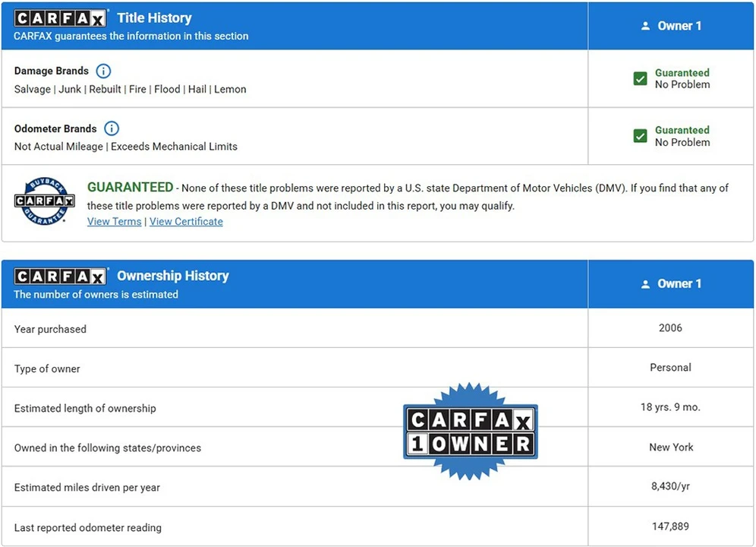Click the CARFAX 1 Owner badge
The width and height of the screenshot is (756, 547).
click(470, 432)
